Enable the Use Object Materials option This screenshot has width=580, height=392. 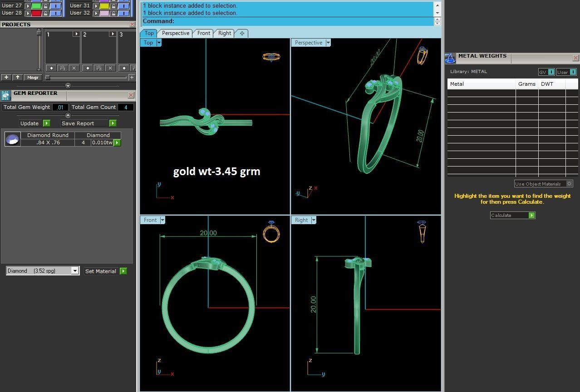tap(570, 184)
